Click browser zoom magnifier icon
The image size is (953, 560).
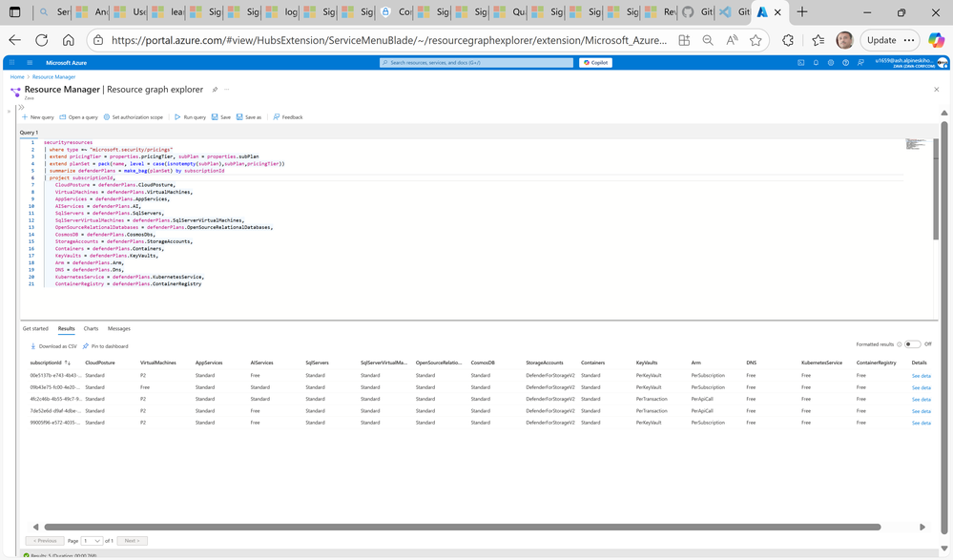point(708,40)
